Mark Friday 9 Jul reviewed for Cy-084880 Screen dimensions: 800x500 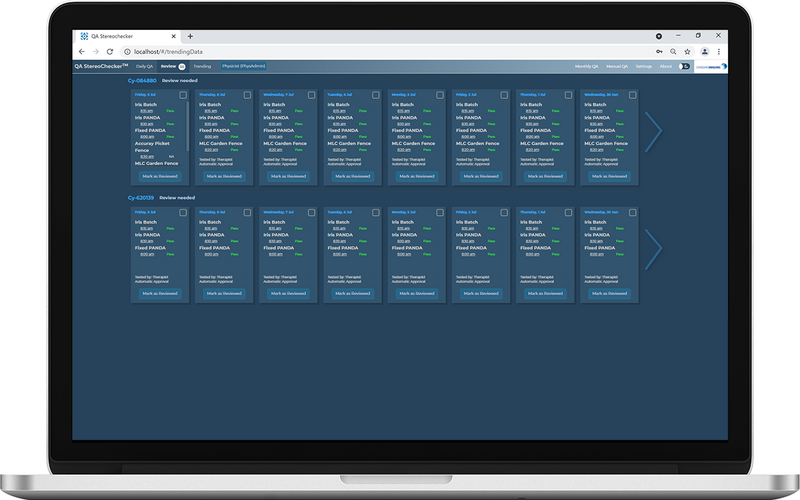(160, 177)
